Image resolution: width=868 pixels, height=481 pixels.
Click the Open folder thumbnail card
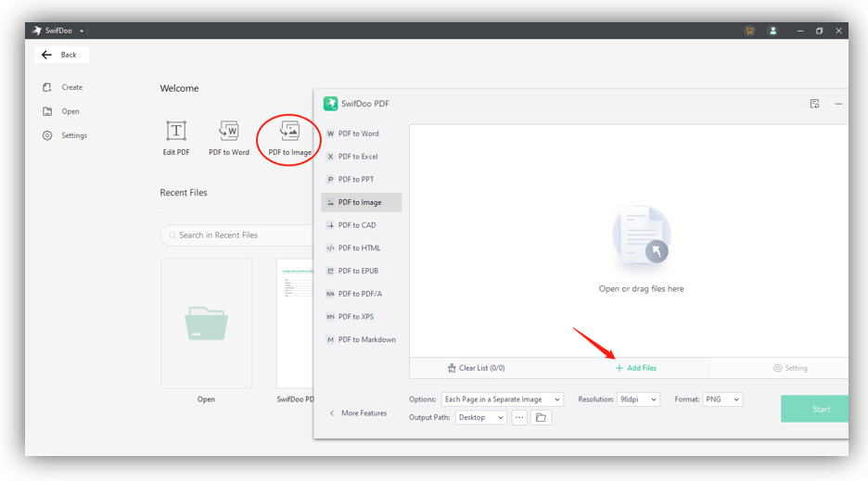[x=206, y=323]
